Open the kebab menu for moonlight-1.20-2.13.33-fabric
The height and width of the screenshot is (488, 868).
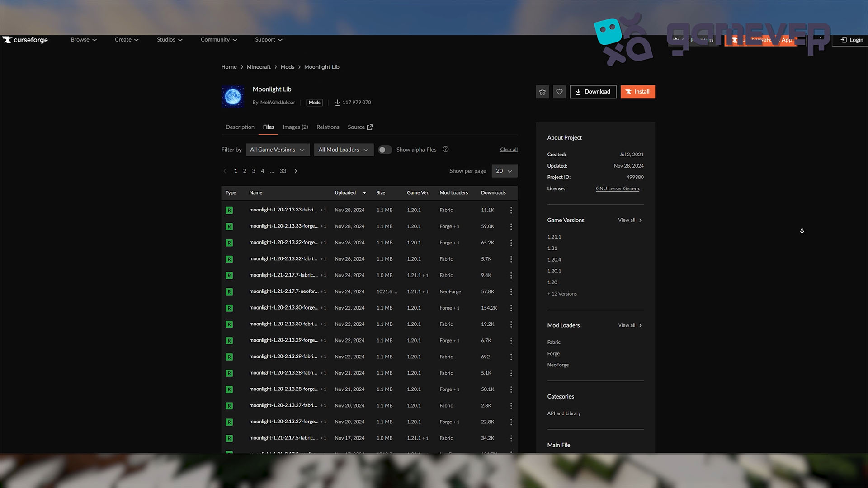coord(511,210)
